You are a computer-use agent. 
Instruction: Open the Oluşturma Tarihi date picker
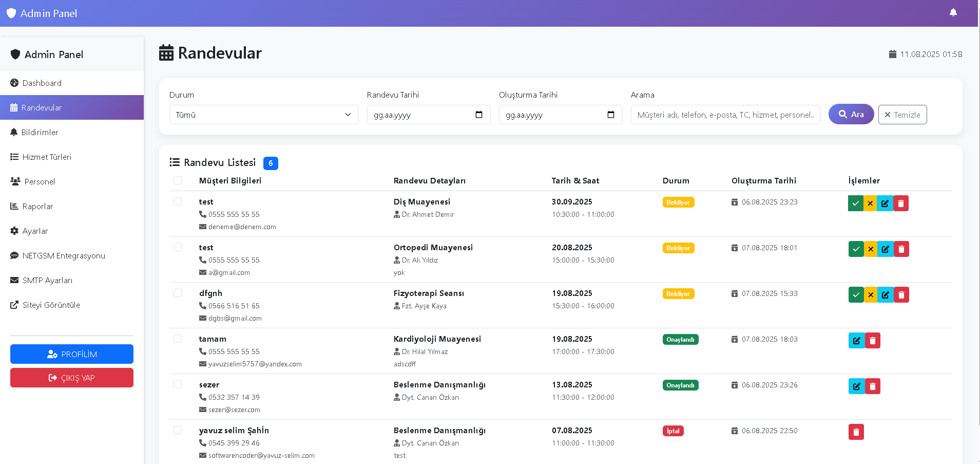pos(611,115)
